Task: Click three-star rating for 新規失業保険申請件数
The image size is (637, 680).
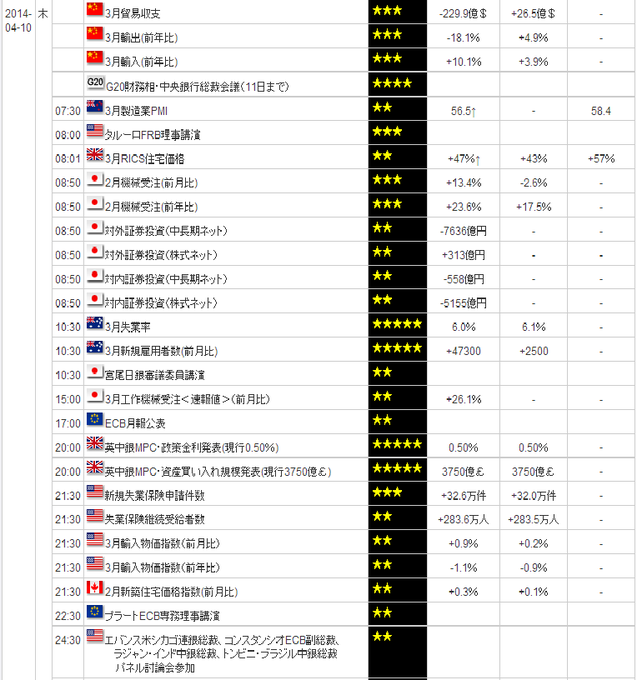Action: point(387,492)
